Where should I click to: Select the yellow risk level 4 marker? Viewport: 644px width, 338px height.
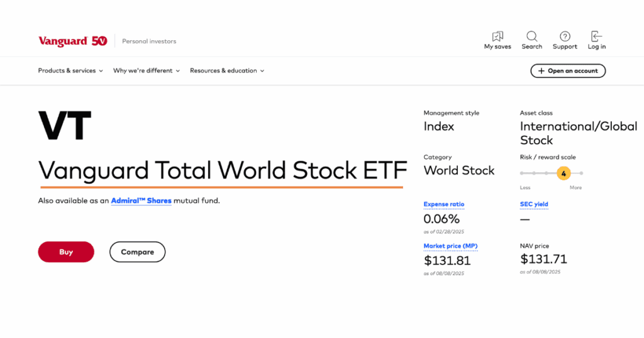pyautogui.click(x=563, y=173)
